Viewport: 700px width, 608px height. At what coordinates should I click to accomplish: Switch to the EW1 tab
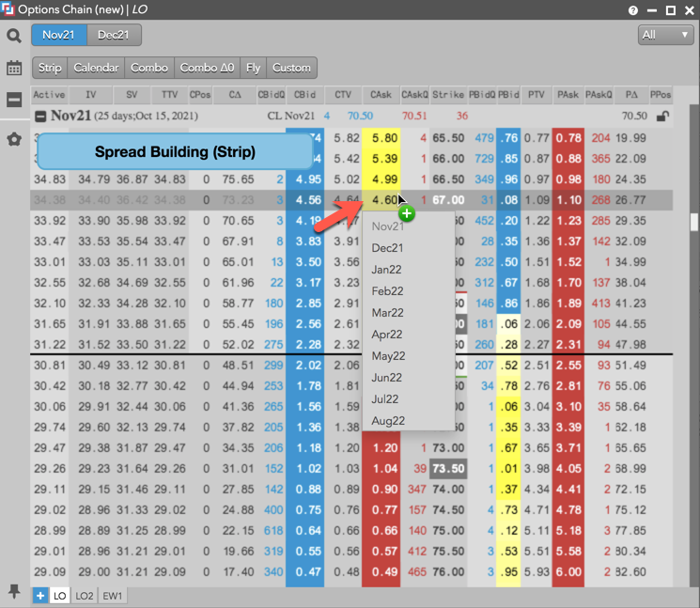(x=114, y=596)
